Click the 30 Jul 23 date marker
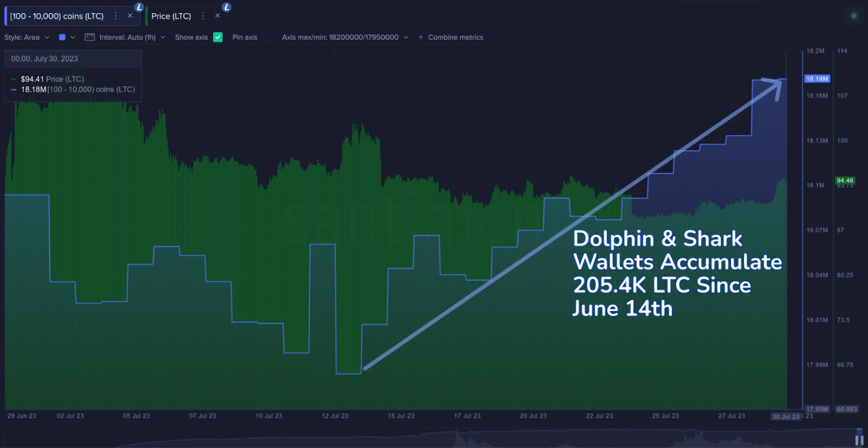The width and height of the screenshot is (868, 448). point(786,417)
